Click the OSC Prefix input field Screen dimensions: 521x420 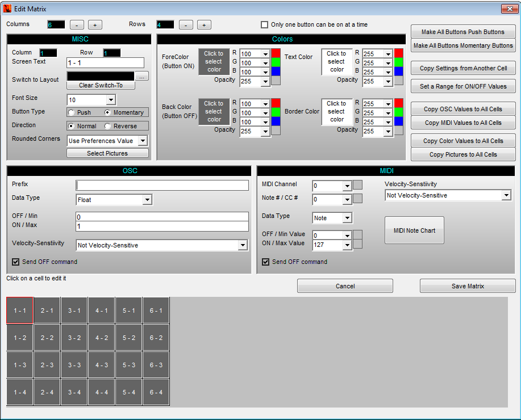tap(162, 185)
